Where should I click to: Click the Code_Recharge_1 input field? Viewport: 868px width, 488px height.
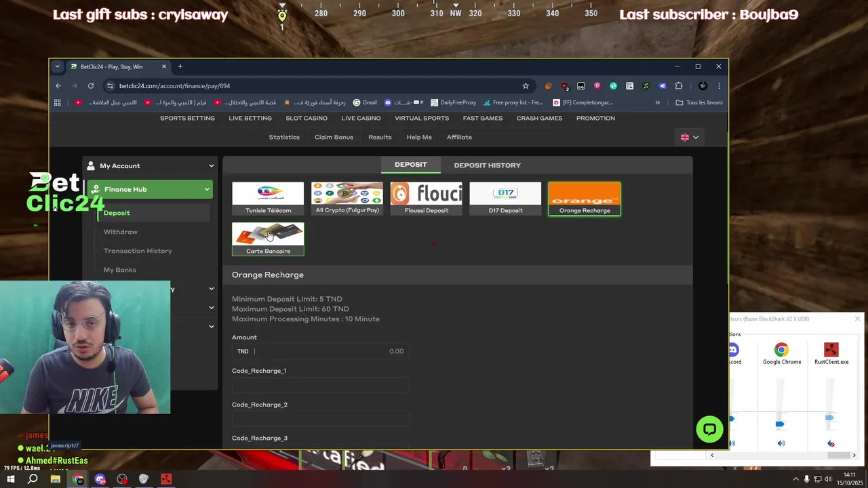pos(320,385)
